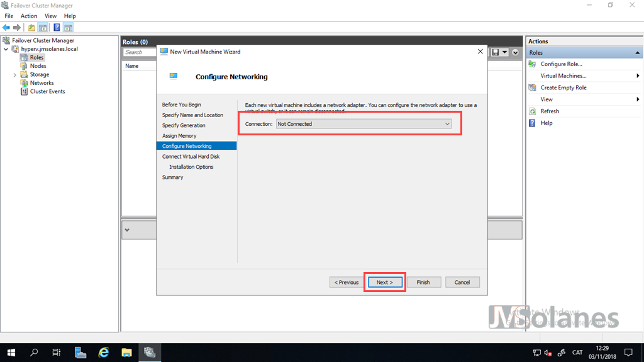Toggle the console tree toolbar icon

pyautogui.click(x=43, y=28)
